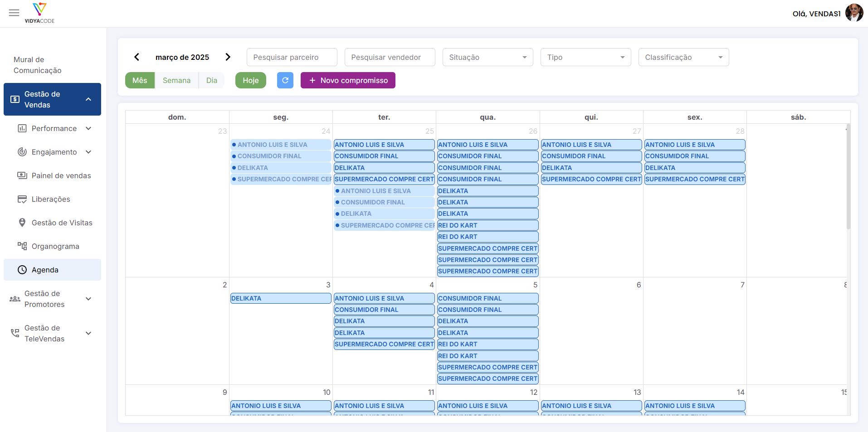Open CONSUMIDOR FINAL event on February 27
868x432 pixels.
[x=591, y=156]
